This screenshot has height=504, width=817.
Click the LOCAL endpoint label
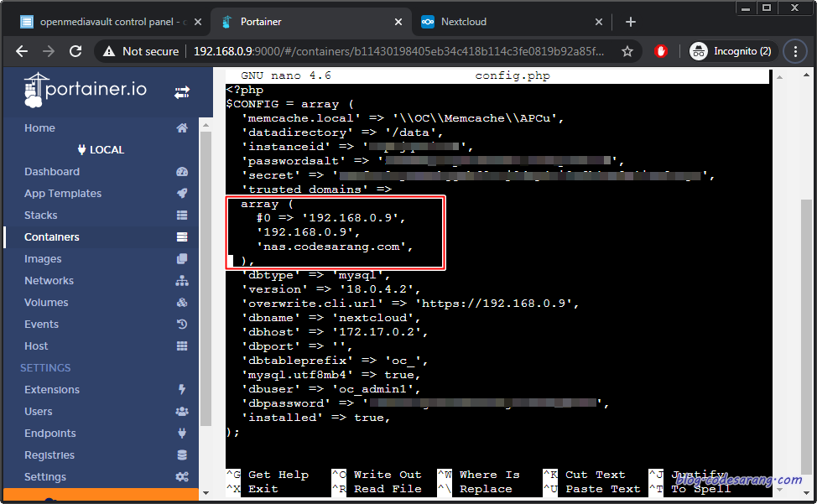click(101, 150)
